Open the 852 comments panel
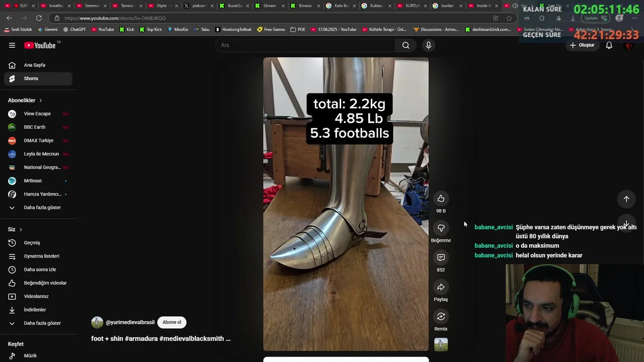Viewport: 644px width, 362px height. [441, 257]
